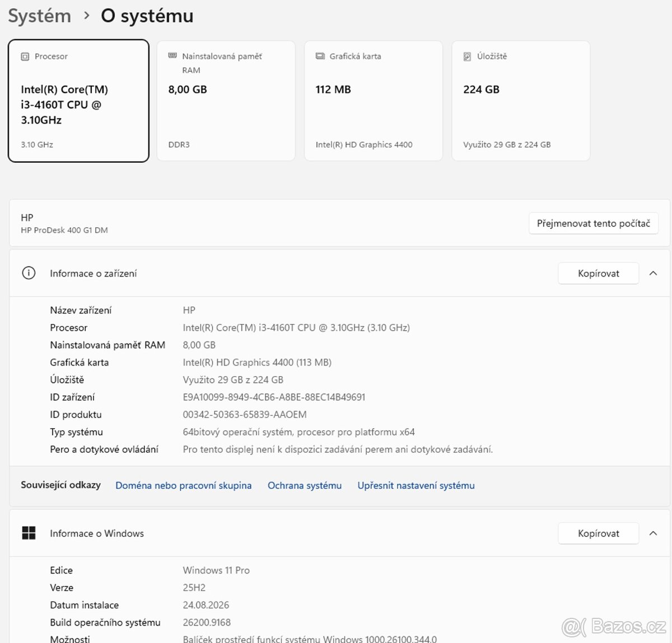Click the HP ProDesk 400 G1 DM model text
This screenshot has width=672, height=643.
64,230
